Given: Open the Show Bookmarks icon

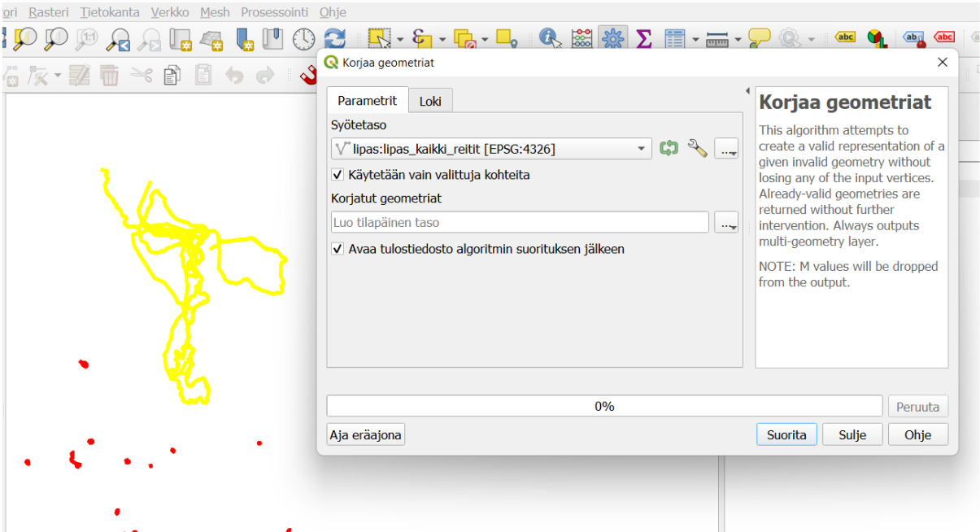Looking at the screenshot, I should (272, 38).
